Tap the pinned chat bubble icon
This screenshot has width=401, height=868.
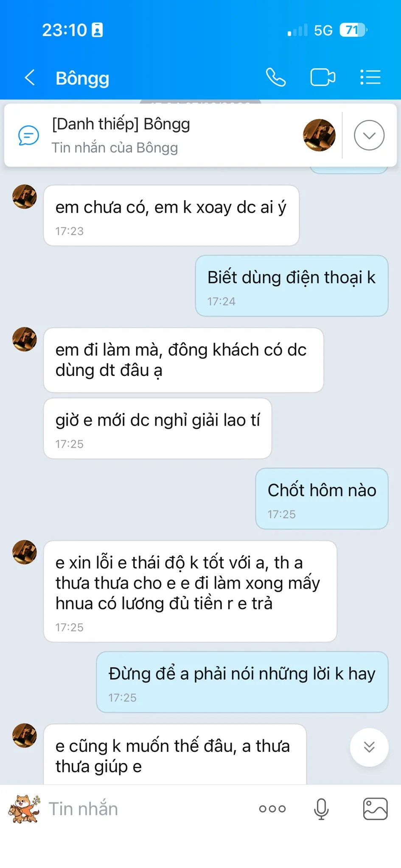[x=28, y=136]
